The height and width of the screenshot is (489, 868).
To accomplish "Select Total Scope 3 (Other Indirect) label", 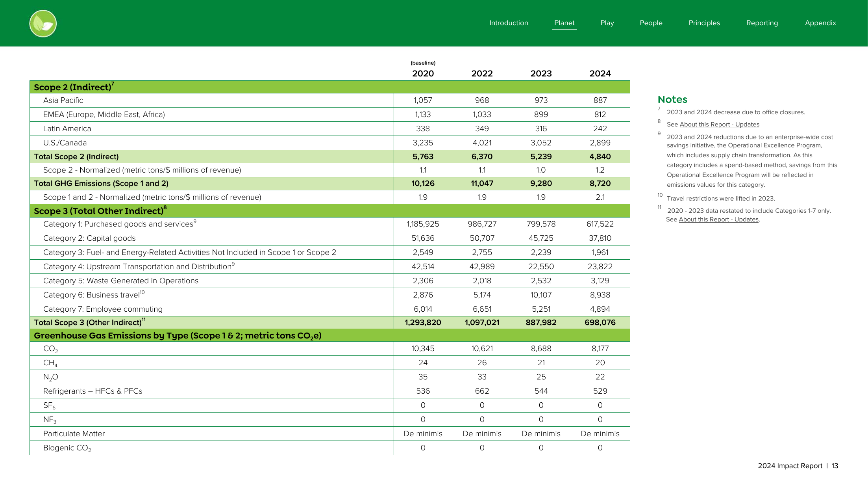I will click(x=89, y=322).
